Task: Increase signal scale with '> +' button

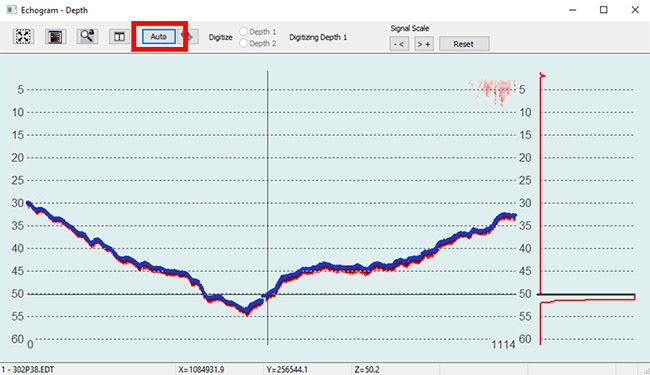Action: 424,44
